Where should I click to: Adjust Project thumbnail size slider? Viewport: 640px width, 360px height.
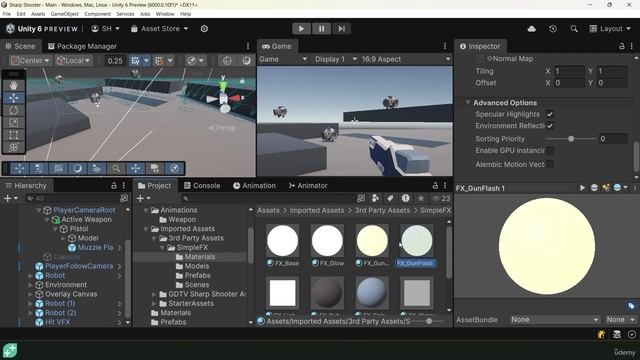pyautogui.click(x=429, y=321)
